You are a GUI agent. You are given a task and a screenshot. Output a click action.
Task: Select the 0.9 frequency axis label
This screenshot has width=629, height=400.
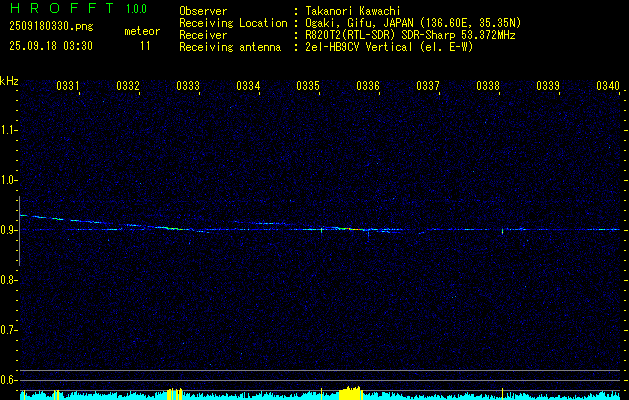[x=9, y=230]
